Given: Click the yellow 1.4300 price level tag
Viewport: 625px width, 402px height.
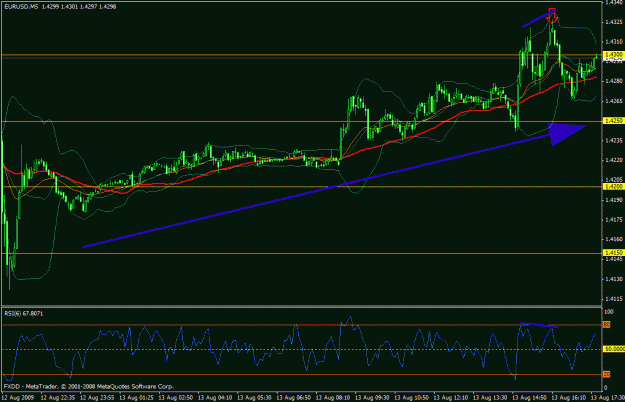Looking at the screenshot, I should [x=613, y=54].
